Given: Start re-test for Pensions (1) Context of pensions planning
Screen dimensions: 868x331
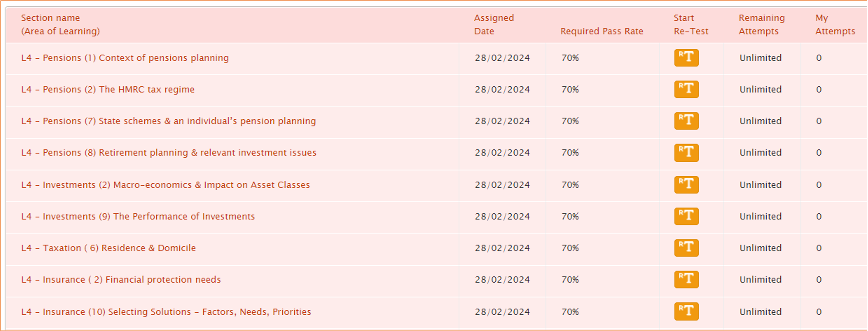Looking at the screenshot, I should (x=686, y=58).
